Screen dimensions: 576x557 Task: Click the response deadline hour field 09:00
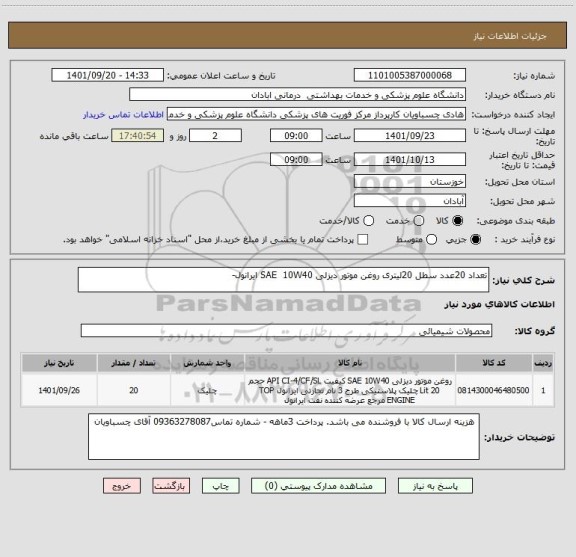click(x=296, y=136)
